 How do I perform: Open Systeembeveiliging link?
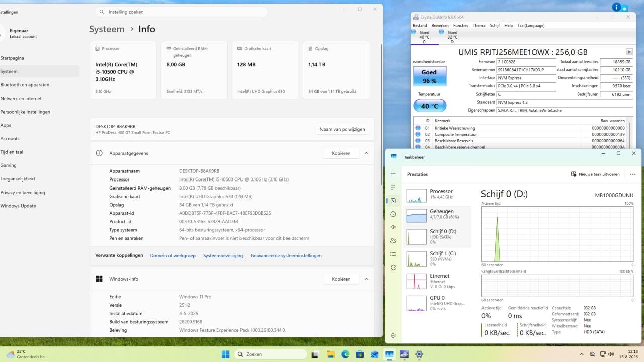(x=223, y=256)
